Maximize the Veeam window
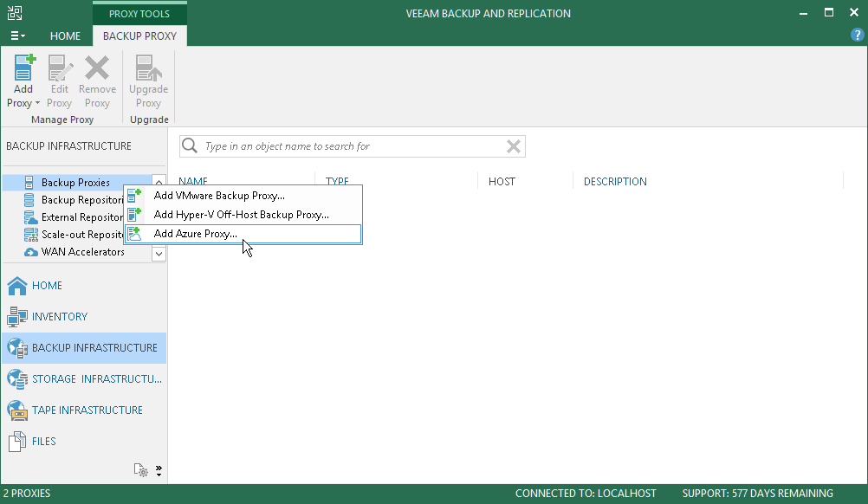 coord(829,13)
